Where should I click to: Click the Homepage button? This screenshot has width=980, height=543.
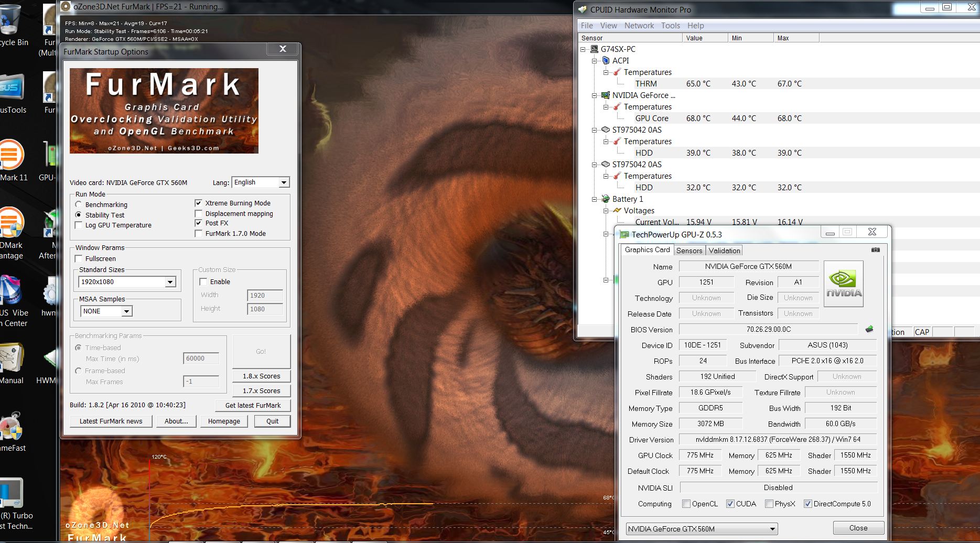click(224, 421)
